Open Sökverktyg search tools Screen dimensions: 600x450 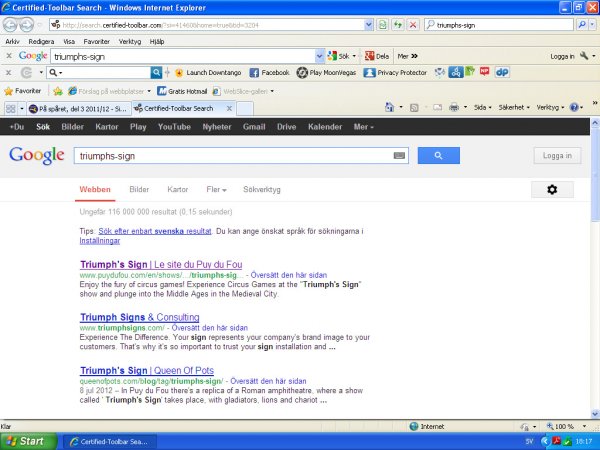click(262, 189)
